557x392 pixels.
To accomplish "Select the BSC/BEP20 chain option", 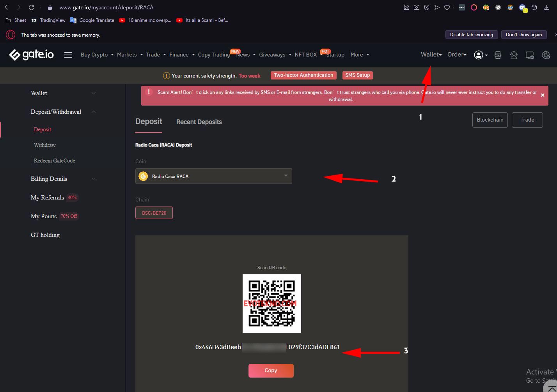I will click(154, 213).
